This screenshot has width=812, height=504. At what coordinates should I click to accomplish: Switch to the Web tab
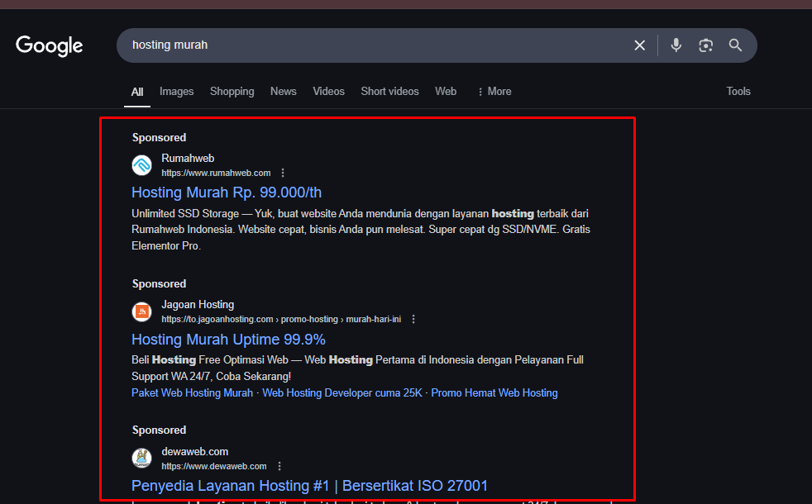click(446, 92)
